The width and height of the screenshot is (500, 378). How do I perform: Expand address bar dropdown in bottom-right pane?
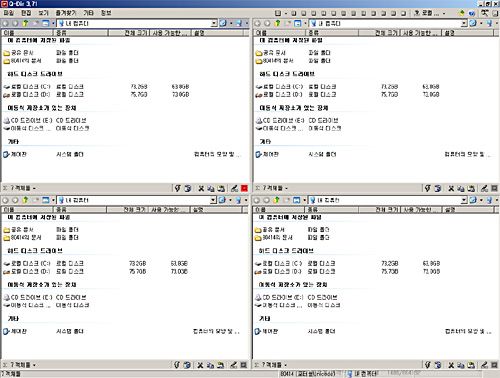(464, 200)
